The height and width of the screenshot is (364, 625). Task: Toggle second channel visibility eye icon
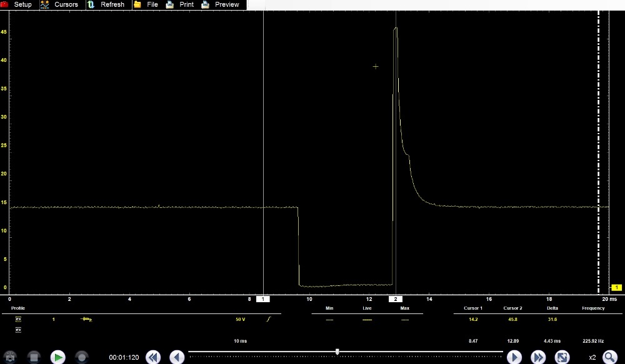(18, 330)
